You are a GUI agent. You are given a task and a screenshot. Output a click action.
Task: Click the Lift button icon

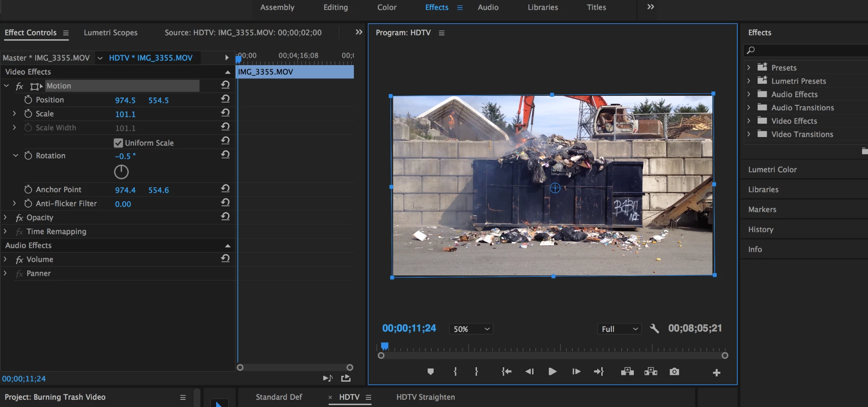pyautogui.click(x=627, y=372)
